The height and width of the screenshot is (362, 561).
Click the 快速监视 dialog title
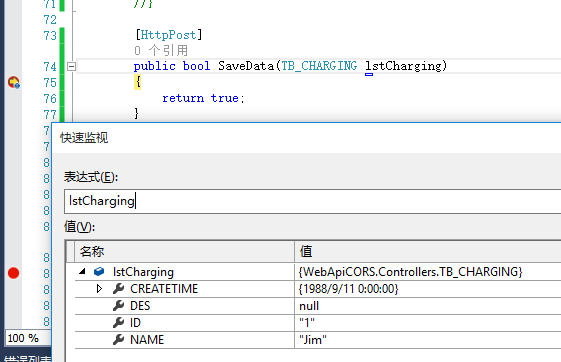pos(84,138)
